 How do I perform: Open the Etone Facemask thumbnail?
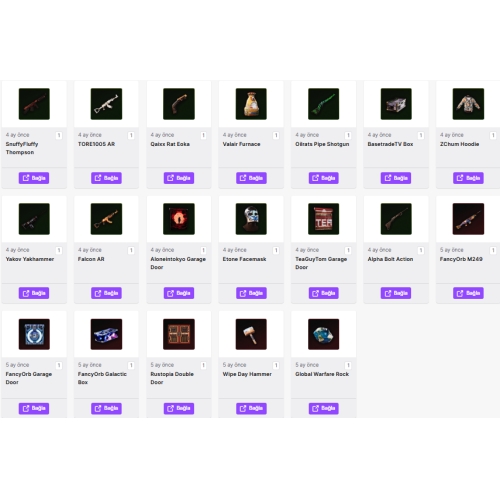pos(251,219)
